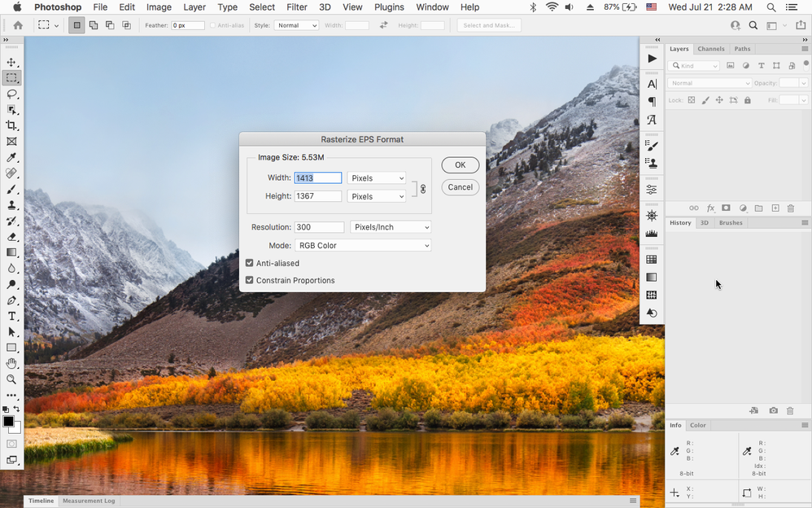This screenshot has height=508, width=812.
Task: Click the Resolution input field
Action: click(x=320, y=227)
